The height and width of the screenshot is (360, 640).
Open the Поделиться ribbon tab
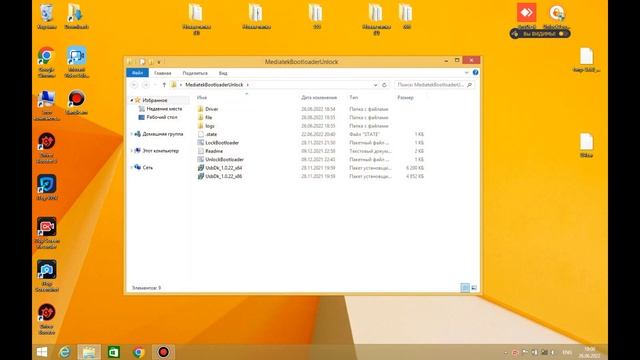tap(195, 73)
